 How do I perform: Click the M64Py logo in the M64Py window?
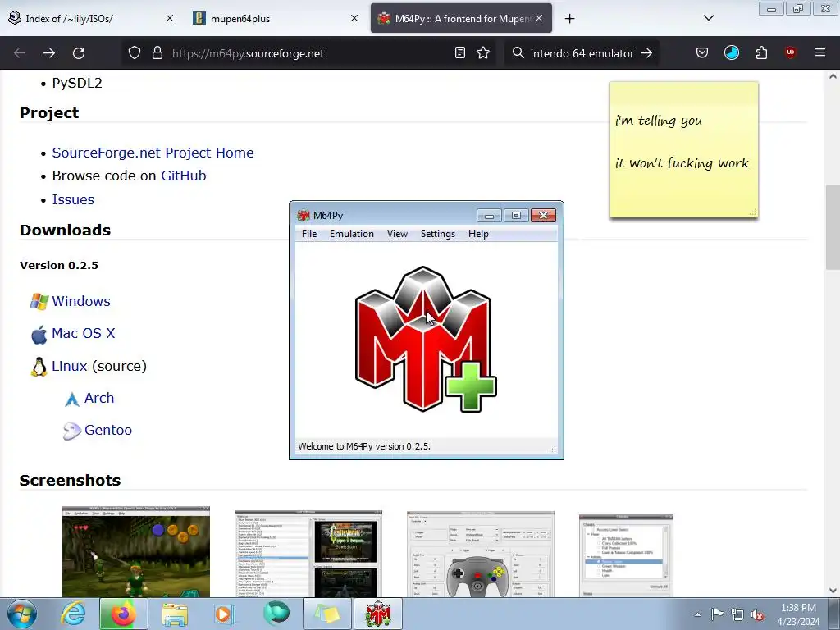pos(426,340)
